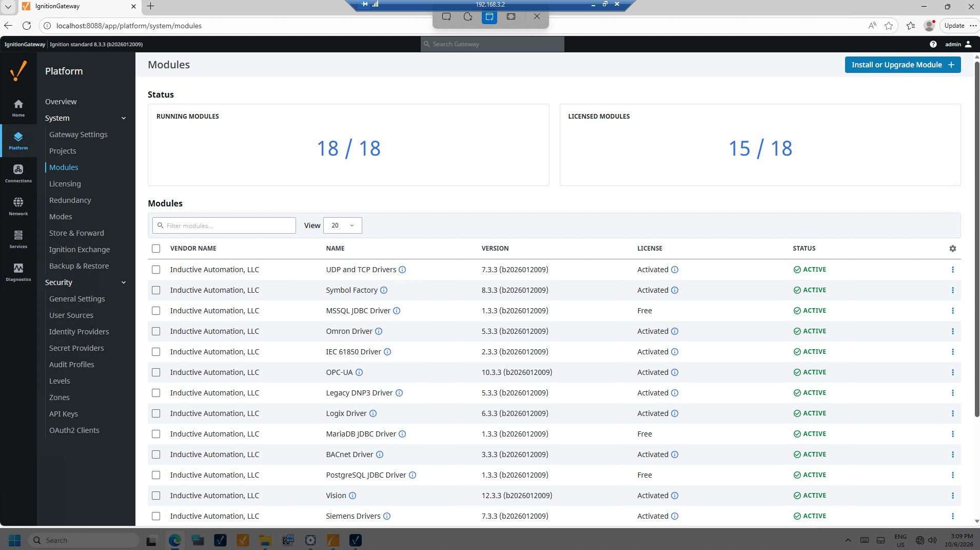Open Edge browser from taskbar
The image size is (980, 550).
(175, 540)
